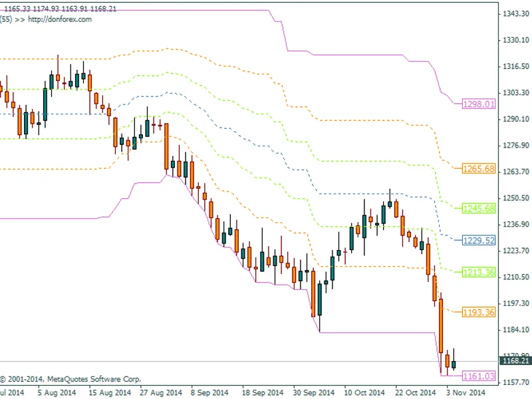The image size is (532, 399).
Task: Click the 1303.30 price scale value
Action: point(516,92)
